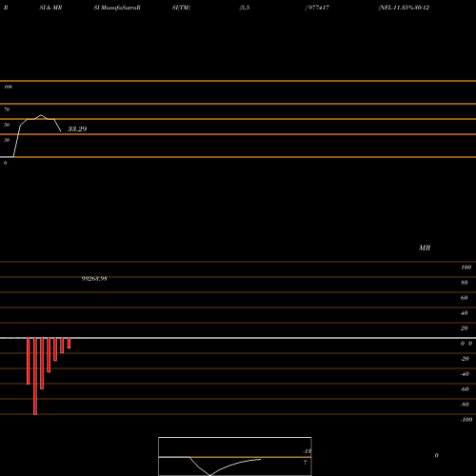Select the 99263.98 value label
476x476 pixels.
[x=94, y=279]
